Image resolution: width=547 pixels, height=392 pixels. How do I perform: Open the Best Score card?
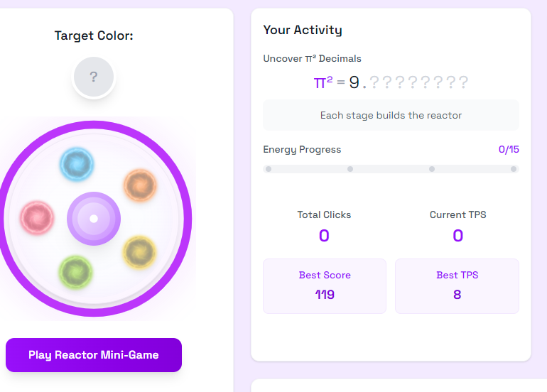click(325, 286)
